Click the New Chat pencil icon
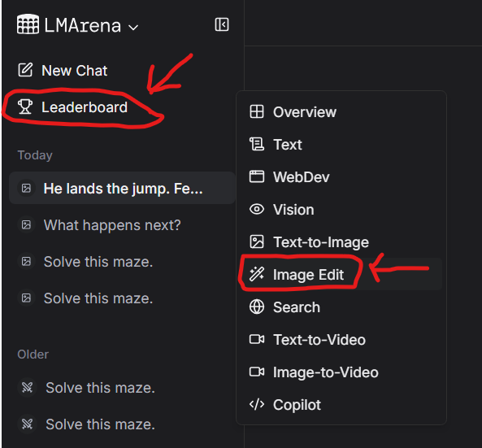The width and height of the screenshot is (482, 448). point(25,70)
